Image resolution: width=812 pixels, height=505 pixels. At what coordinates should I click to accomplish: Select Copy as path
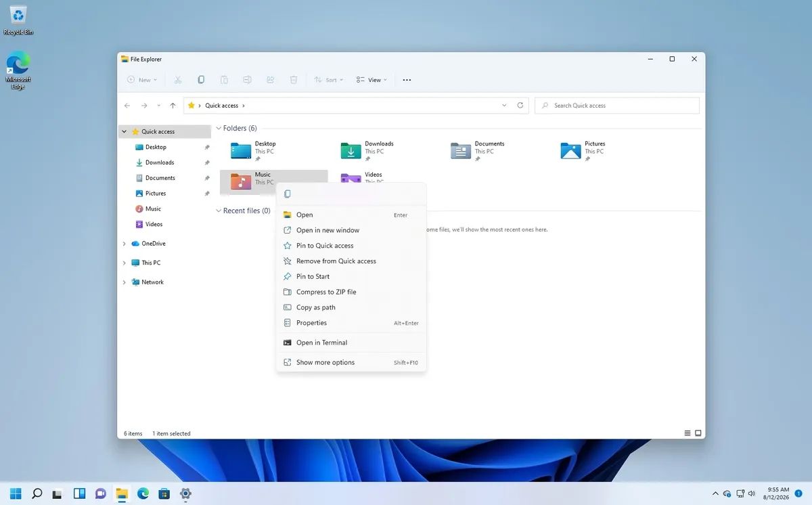coord(351,307)
